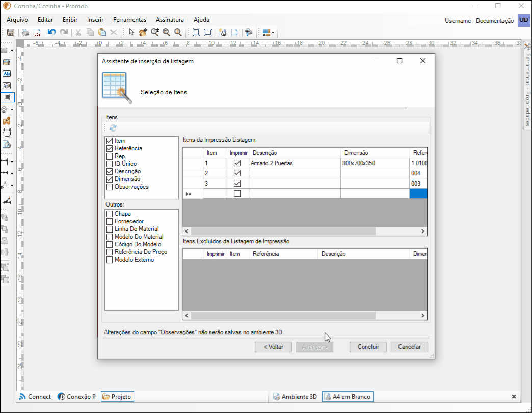Select the 800x700x350 dimension cell

375,163
